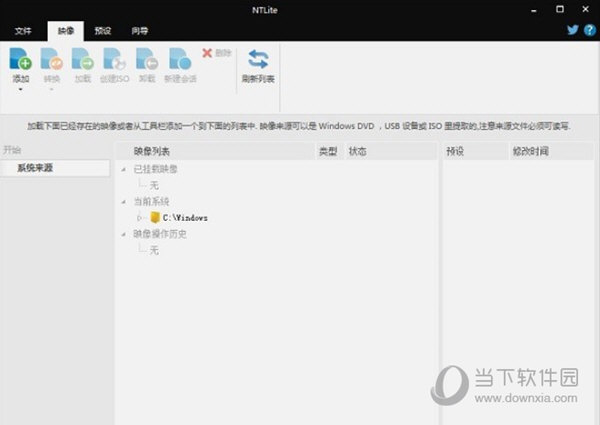
Task: Click the 转换 (Convert) icon
Action: (x=52, y=59)
